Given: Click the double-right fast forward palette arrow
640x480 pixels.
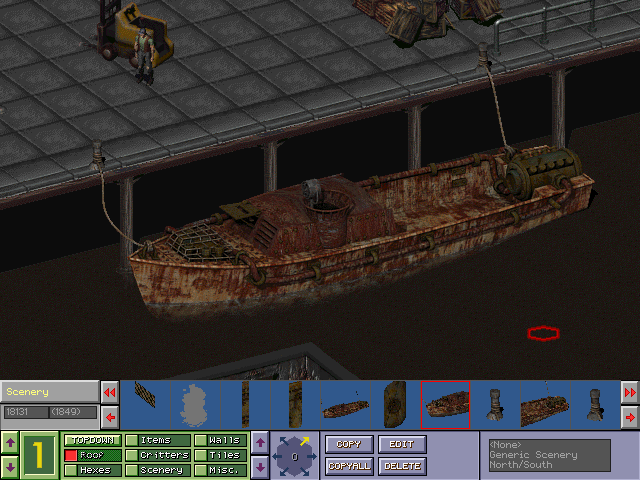Looking at the screenshot, I should pyautogui.click(x=630, y=392).
